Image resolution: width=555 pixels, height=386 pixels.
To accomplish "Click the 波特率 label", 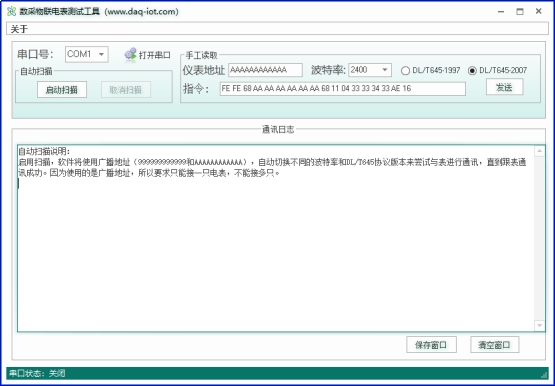I will (x=328, y=70).
